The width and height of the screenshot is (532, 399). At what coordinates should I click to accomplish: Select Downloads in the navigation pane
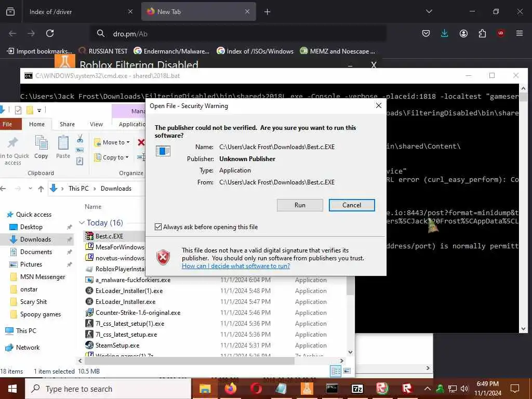tap(35, 239)
